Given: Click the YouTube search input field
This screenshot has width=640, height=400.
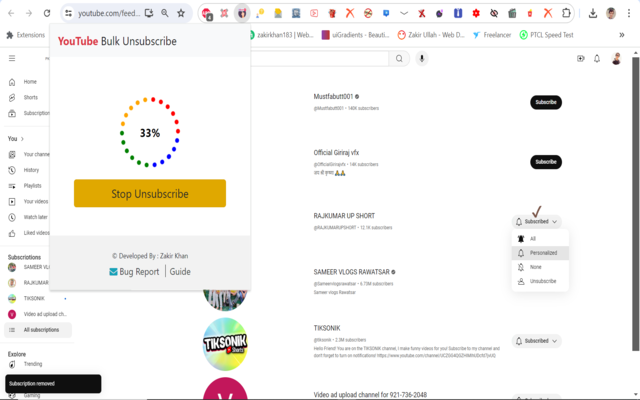Looking at the screenshot, I should click(x=320, y=59).
